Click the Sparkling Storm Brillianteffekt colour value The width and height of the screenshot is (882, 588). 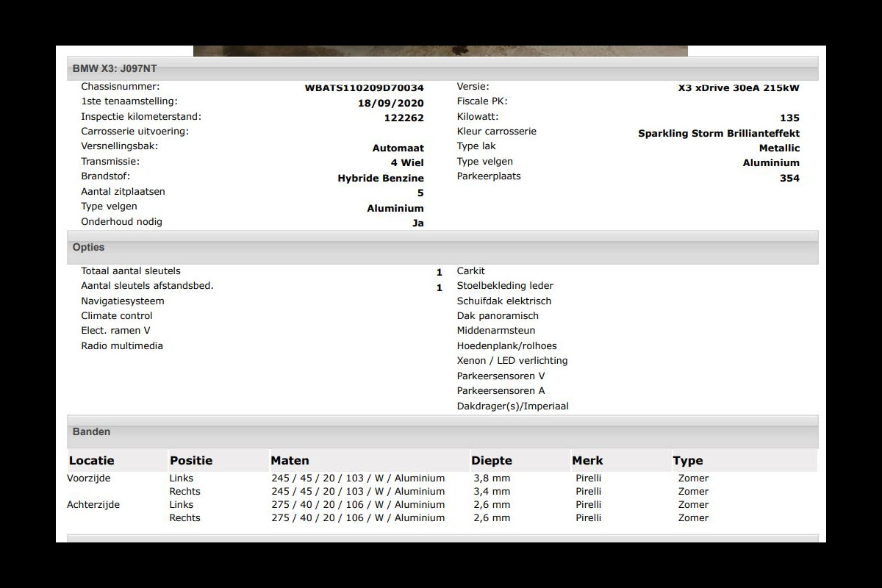click(718, 133)
